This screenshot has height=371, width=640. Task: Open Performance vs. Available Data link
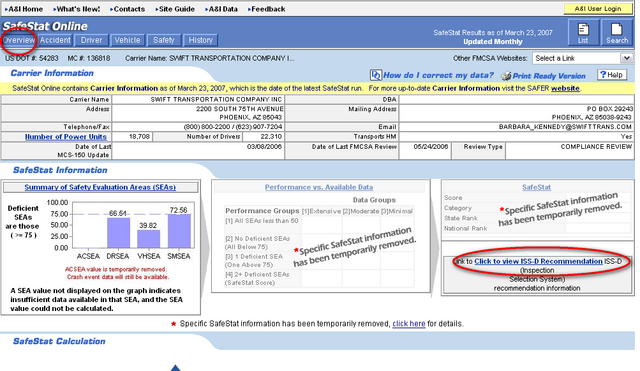pos(319,187)
